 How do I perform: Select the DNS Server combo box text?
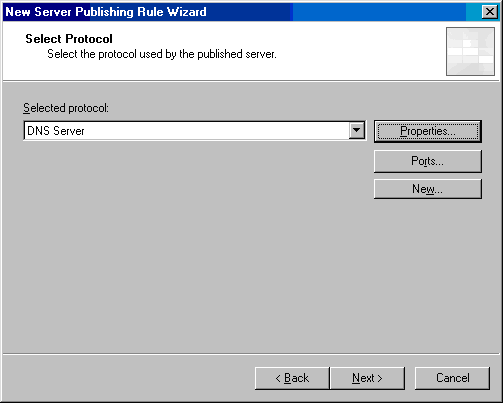coord(56,131)
